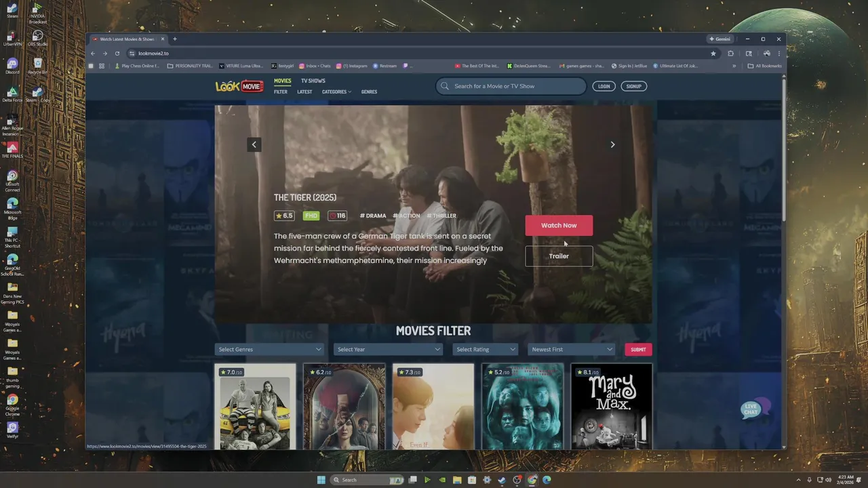Open the Select Year dropdown
Image resolution: width=868 pixels, height=488 pixels.
389,350
